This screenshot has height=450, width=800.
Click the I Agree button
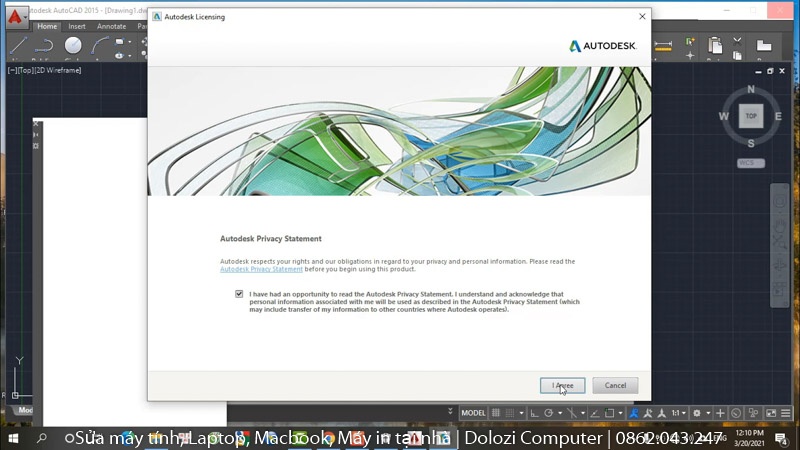coord(562,385)
